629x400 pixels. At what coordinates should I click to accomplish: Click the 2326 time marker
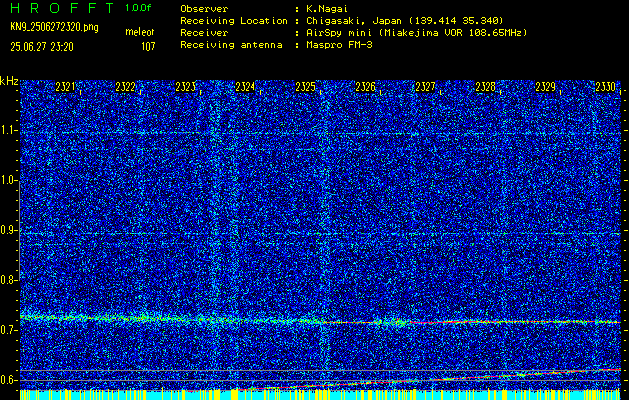click(365, 87)
